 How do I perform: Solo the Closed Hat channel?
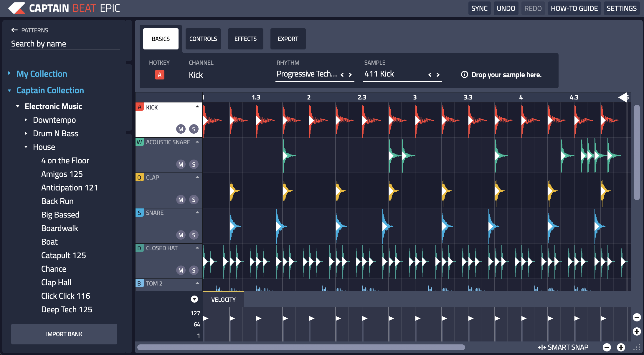[x=194, y=270]
